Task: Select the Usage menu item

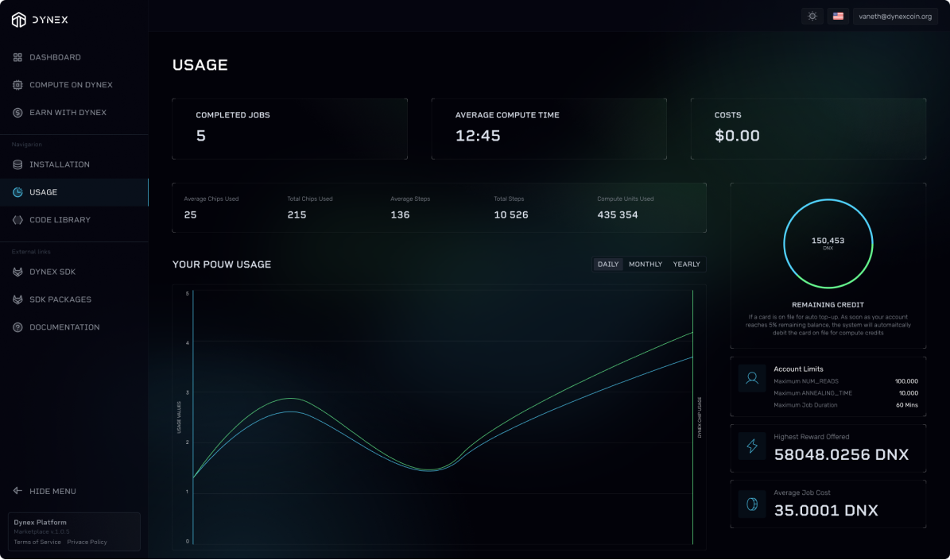Action: [x=74, y=192]
